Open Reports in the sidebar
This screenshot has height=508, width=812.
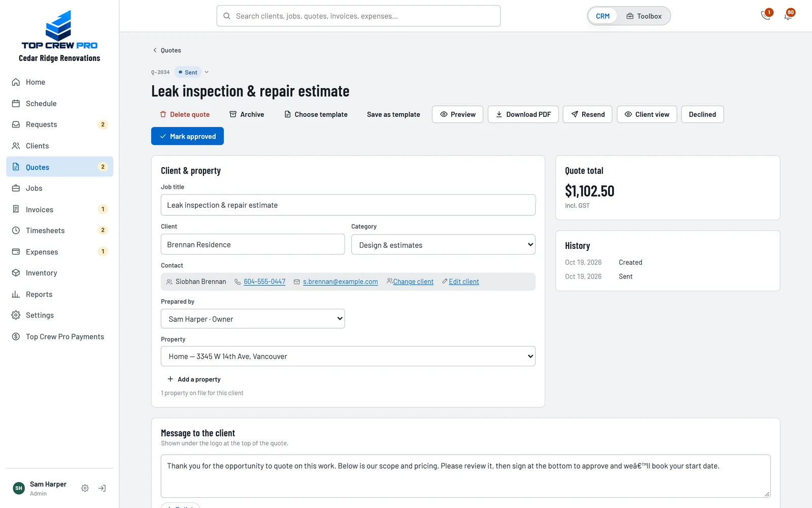click(x=59, y=294)
